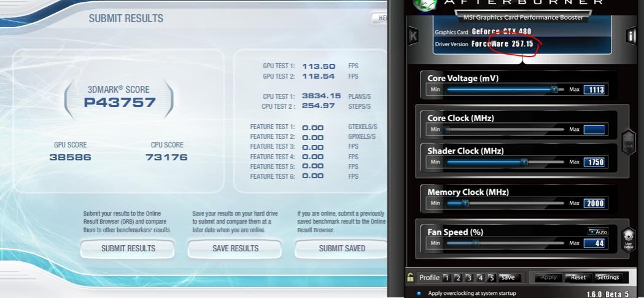Click GPU TEST 2 value 112.54

(x=319, y=76)
